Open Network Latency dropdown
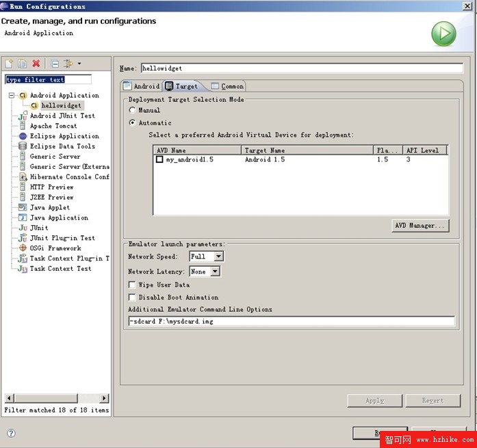This screenshot has width=477, height=448. [x=215, y=272]
